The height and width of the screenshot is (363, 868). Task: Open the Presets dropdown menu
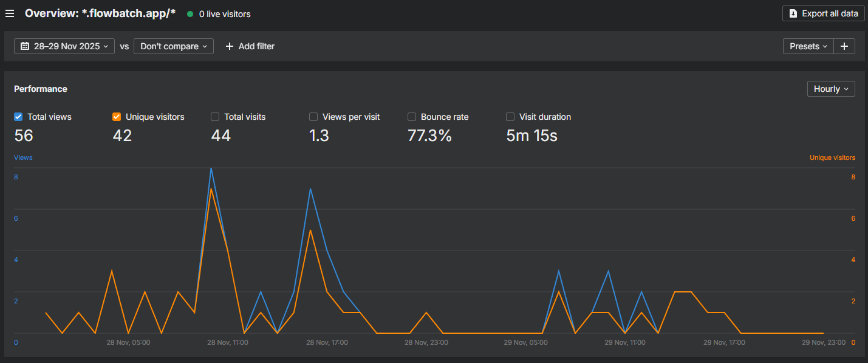point(808,46)
